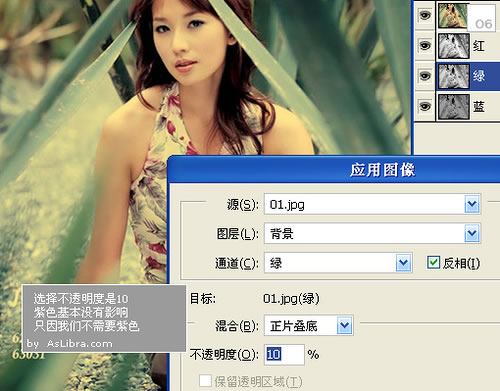Click the channel field showing 绿
This screenshot has height=391, width=500.
338,263
